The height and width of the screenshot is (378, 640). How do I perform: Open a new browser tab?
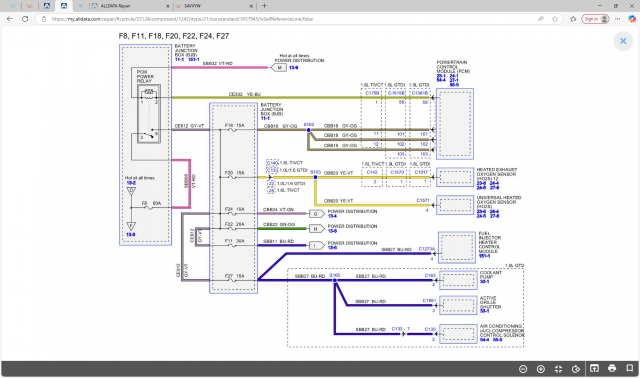click(264, 6)
